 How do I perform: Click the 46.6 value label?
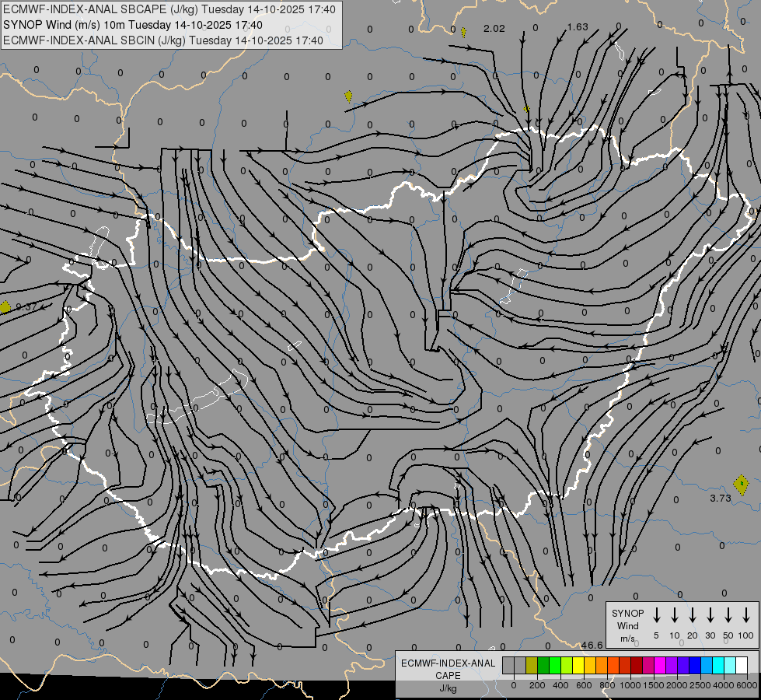tap(592, 645)
